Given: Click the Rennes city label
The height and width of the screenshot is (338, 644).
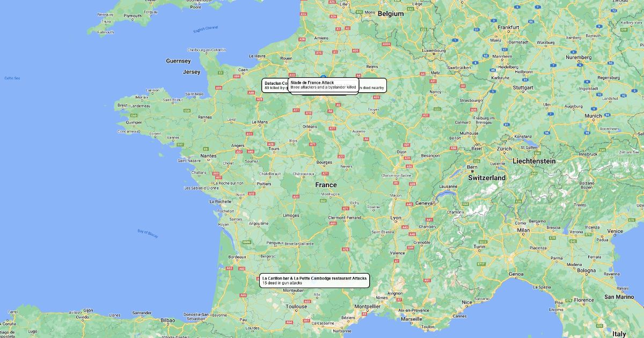Looking at the screenshot, I should (x=204, y=117).
